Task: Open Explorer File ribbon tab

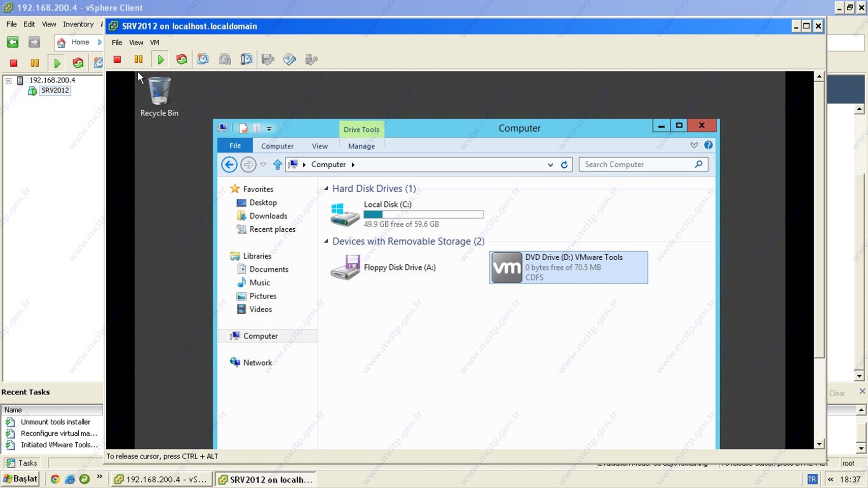Action: (235, 145)
